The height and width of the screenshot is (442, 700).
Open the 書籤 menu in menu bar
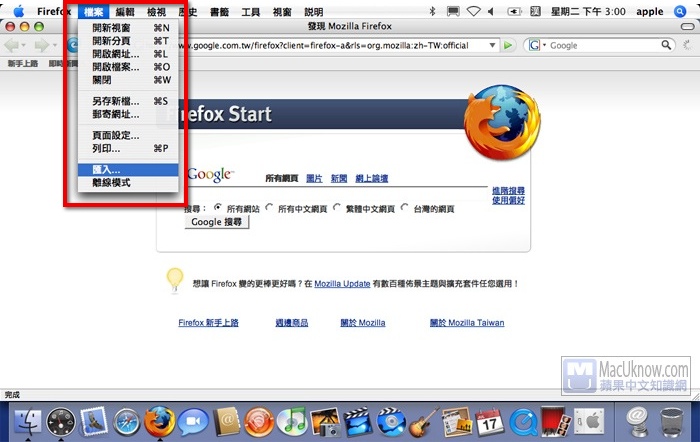click(220, 12)
